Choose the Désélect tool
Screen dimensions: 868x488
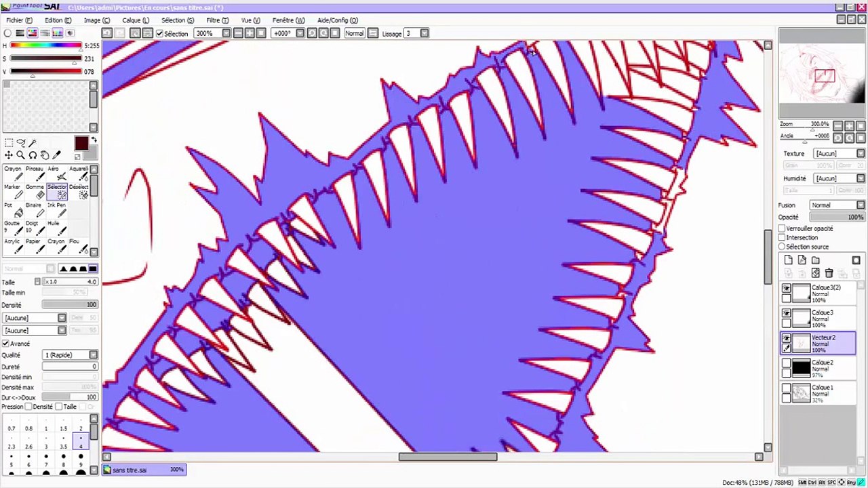79,191
